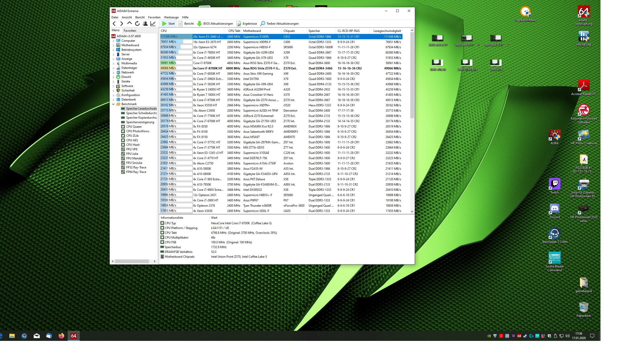Image resolution: width=644 pixels, height=362 pixels.
Task: Expand the Betriebssystem tree node
Action: tap(113, 50)
